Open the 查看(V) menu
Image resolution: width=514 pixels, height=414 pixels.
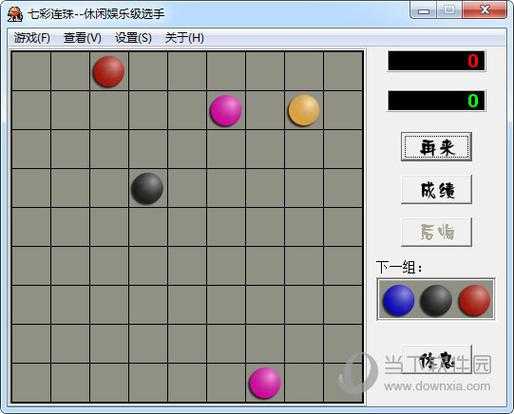pyautogui.click(x=82, y=38)
